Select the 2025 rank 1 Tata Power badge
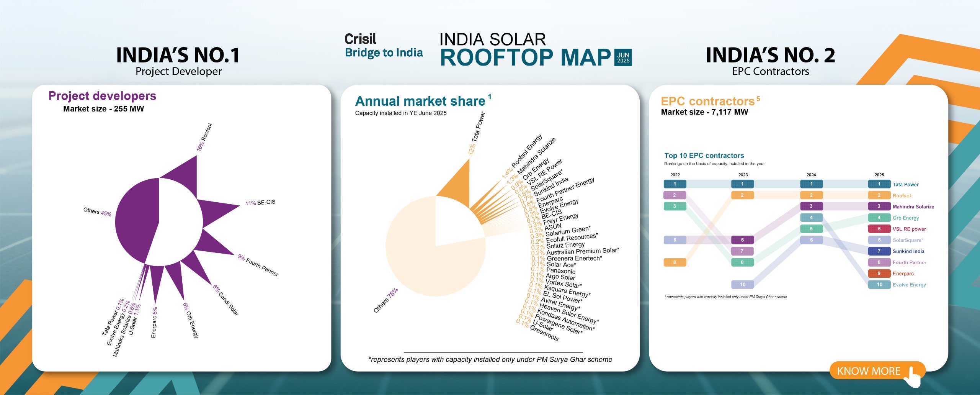The image size is (980, 395). (879, 184)
